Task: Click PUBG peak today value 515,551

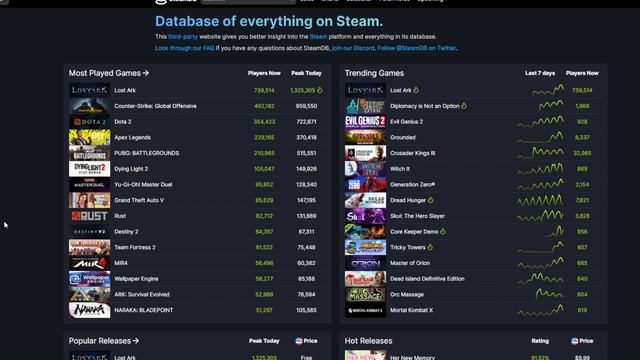Action: point(307,153)
